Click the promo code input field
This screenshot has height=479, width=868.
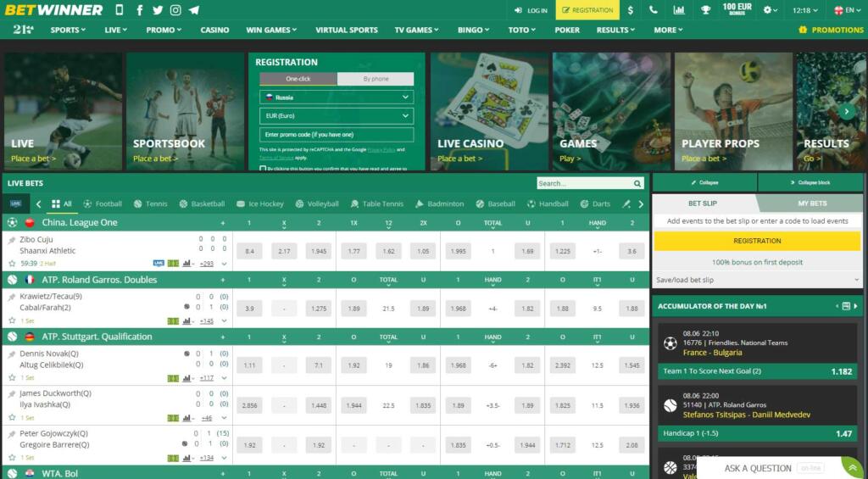coord(337,135)
